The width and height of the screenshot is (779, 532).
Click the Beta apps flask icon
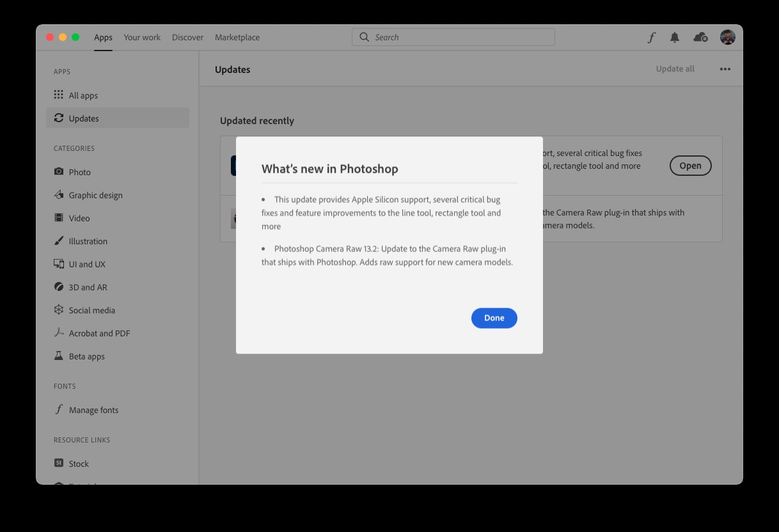point(59,356)
